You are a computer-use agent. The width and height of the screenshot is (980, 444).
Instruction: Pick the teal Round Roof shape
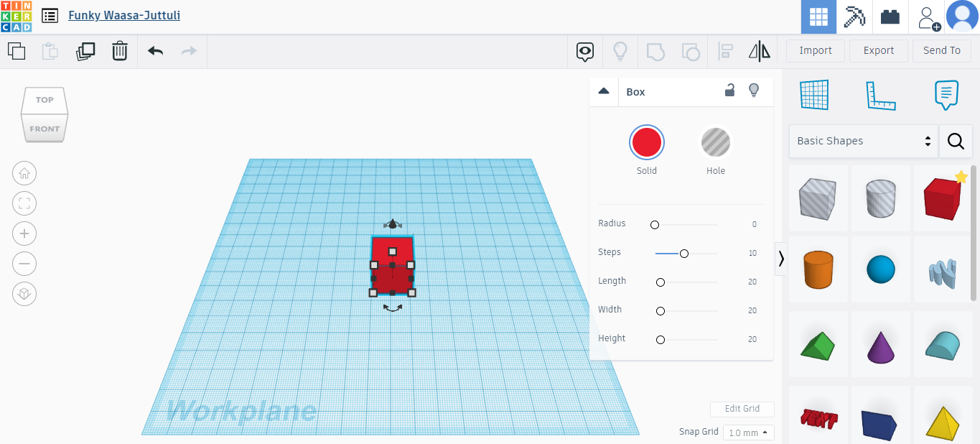tap(943, 345)
